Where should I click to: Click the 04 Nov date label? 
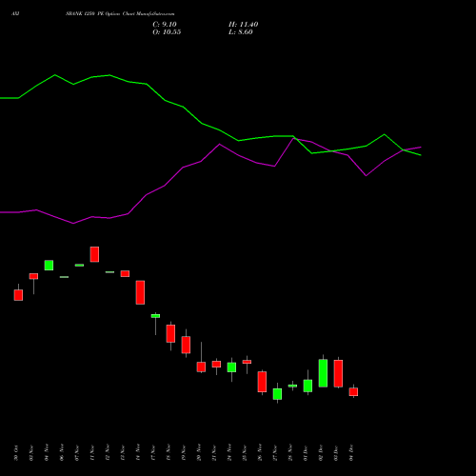(x=47, y=453)
